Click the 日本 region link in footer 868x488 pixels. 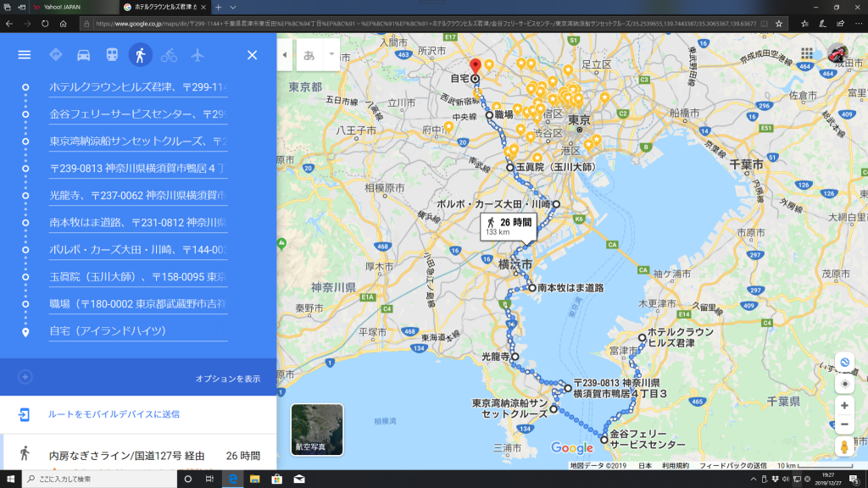(x=645, y=466)
